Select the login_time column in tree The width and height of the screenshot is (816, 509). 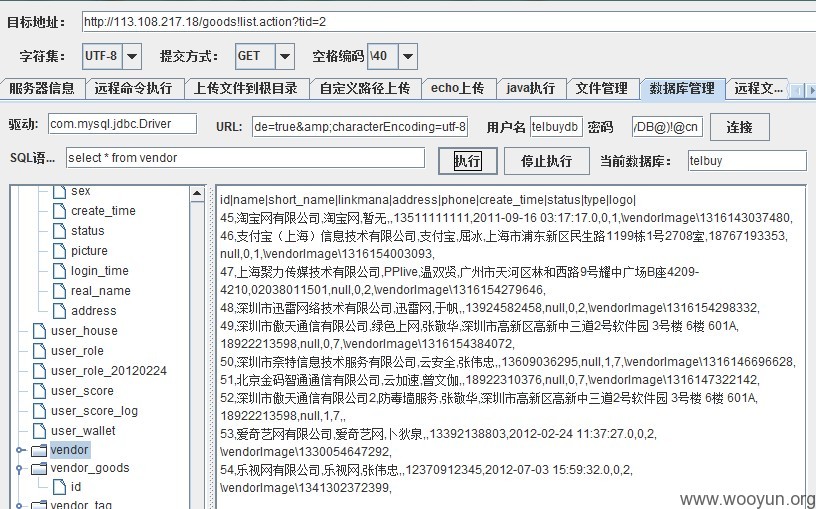[x=99, y=271]
